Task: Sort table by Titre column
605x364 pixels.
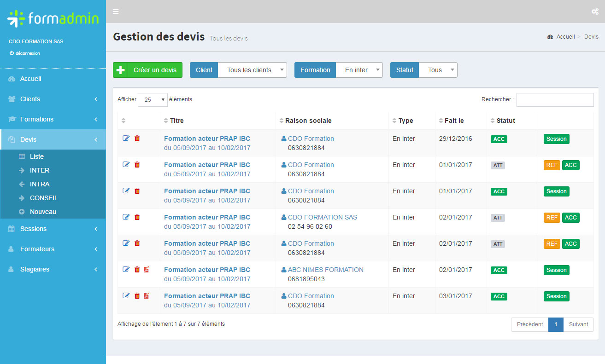Action: point(176,121)
